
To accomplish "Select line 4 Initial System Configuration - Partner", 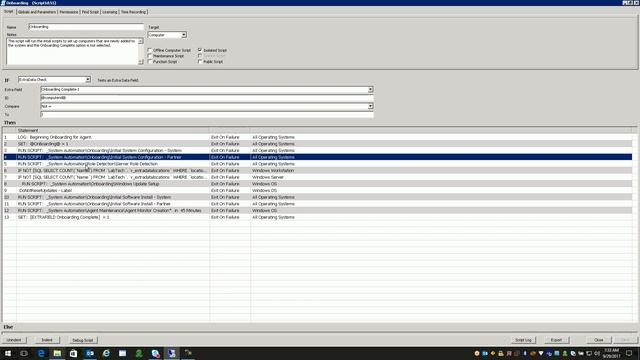I will [x=317, y=157].
